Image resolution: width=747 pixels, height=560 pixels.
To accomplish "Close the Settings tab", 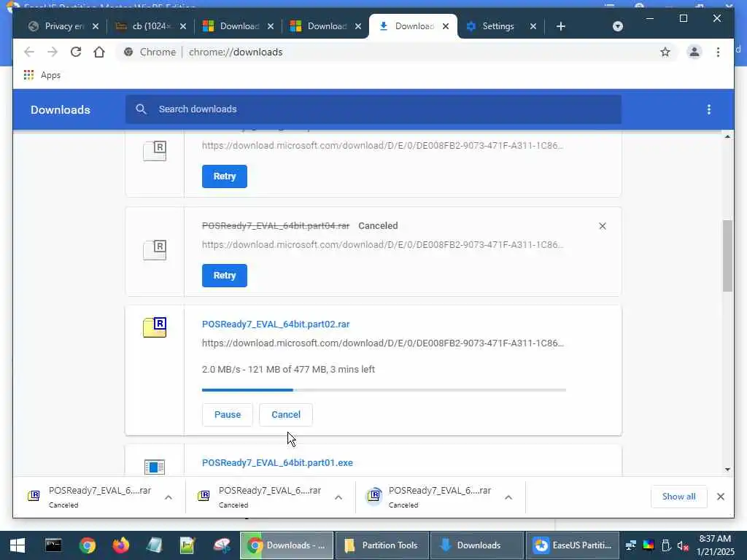I will pos(533,26).
